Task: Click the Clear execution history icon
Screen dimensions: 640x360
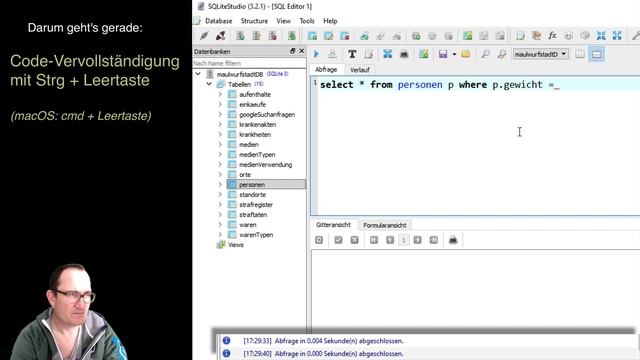Action: [369, 54]
